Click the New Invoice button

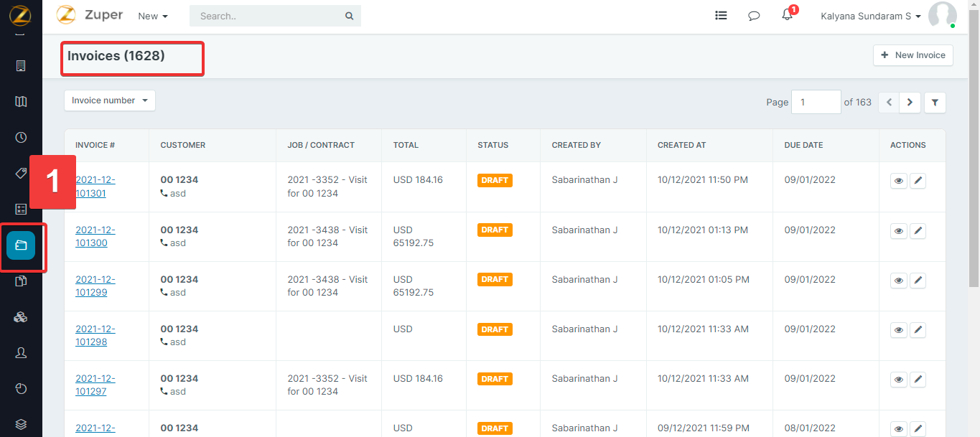[x=913, y=55]
